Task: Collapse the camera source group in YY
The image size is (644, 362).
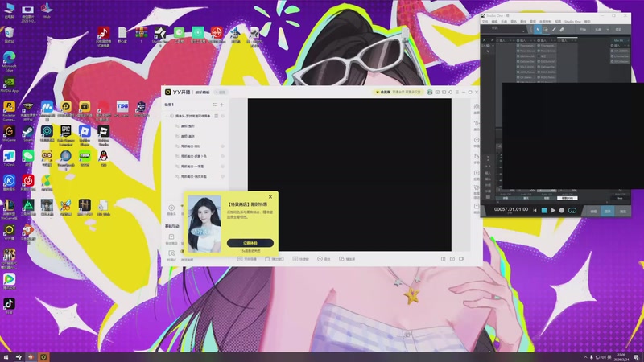Action: [167, 116]
